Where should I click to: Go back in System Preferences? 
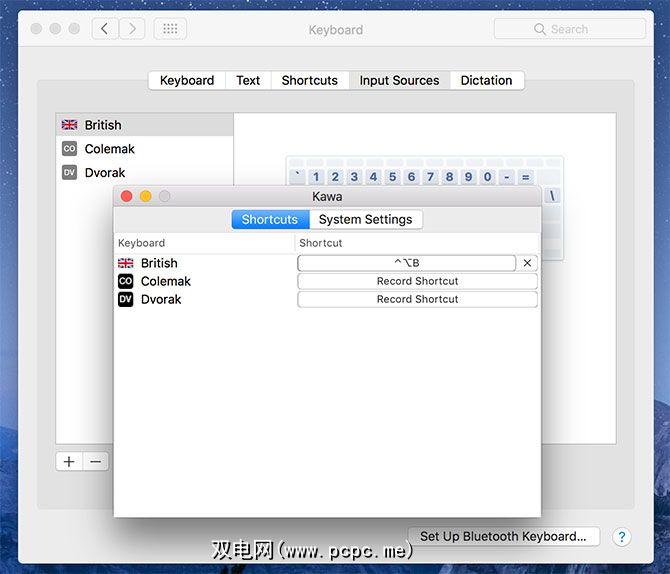tap(105, 29)
